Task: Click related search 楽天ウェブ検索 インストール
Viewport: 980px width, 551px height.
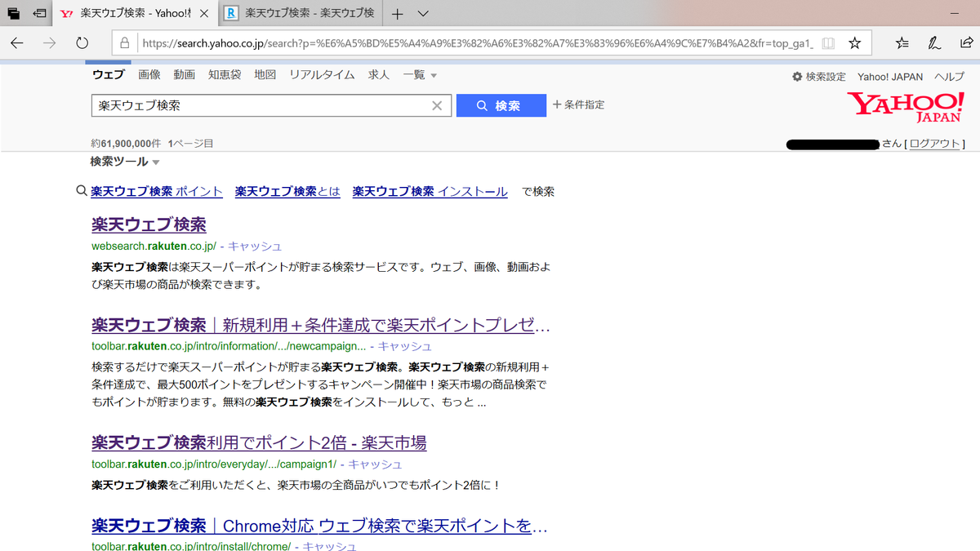Action: [430, 192]
